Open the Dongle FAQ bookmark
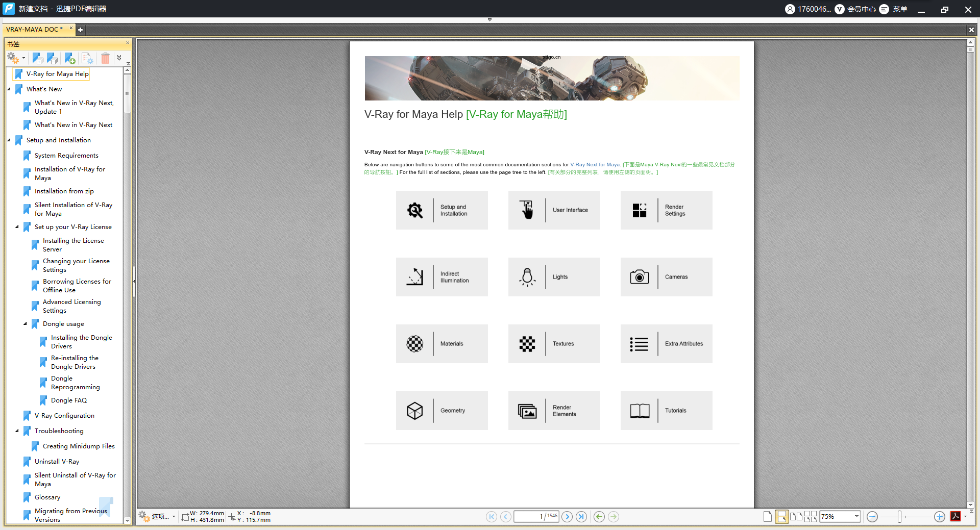 pos(69,400)
